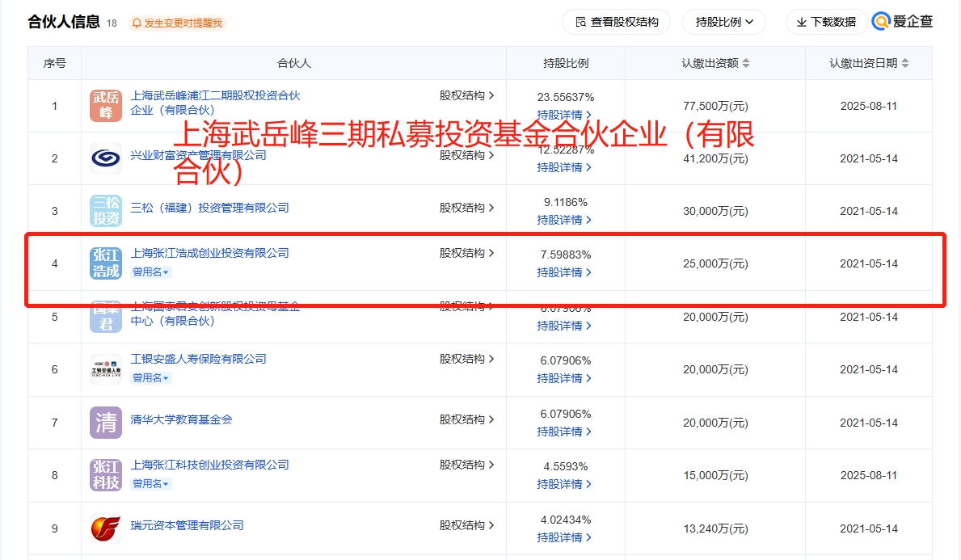The image size is (961, 560).
Task: Click the 13,240万(元) amount cell
Action: [715, 528]
